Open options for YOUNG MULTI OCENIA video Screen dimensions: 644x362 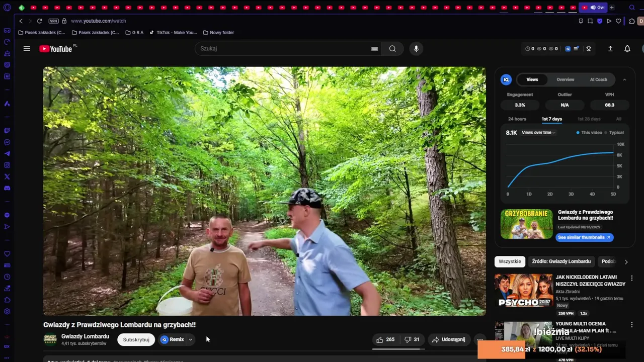tap(632, 325)
